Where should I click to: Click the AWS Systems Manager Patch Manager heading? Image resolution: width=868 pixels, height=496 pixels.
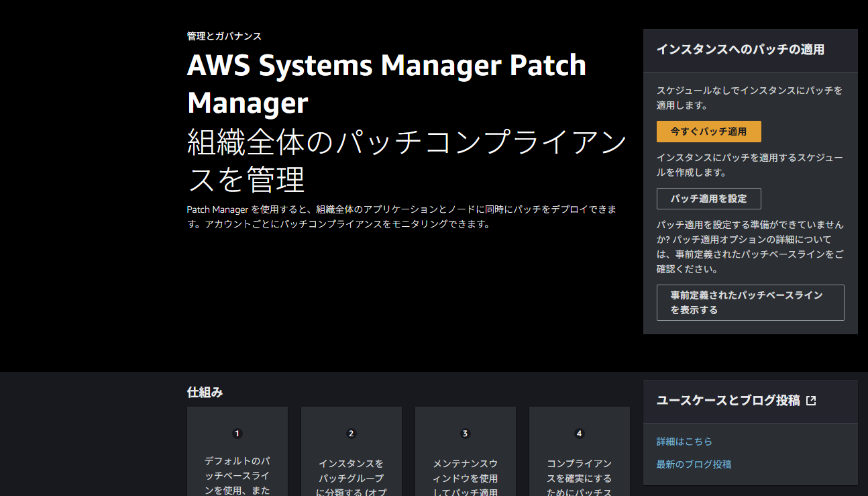[387, 85]
